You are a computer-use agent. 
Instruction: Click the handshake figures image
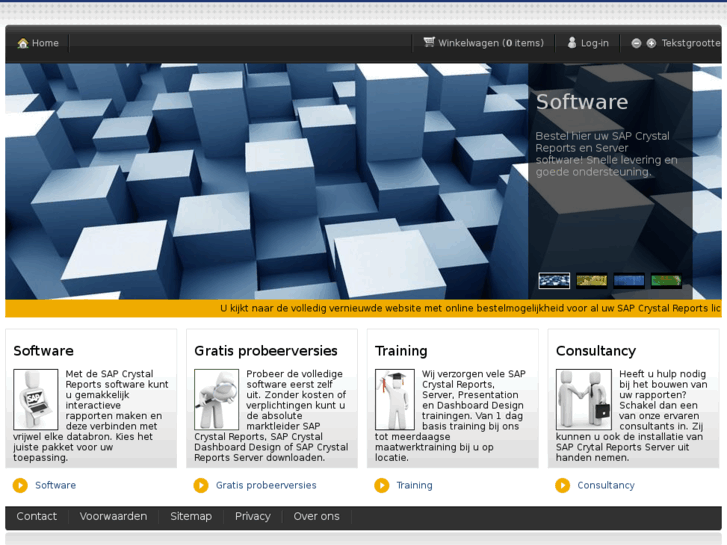[584, 399]
